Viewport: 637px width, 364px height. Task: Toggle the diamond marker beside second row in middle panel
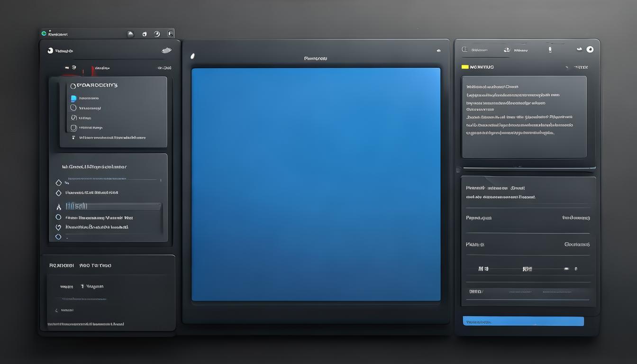58,193
